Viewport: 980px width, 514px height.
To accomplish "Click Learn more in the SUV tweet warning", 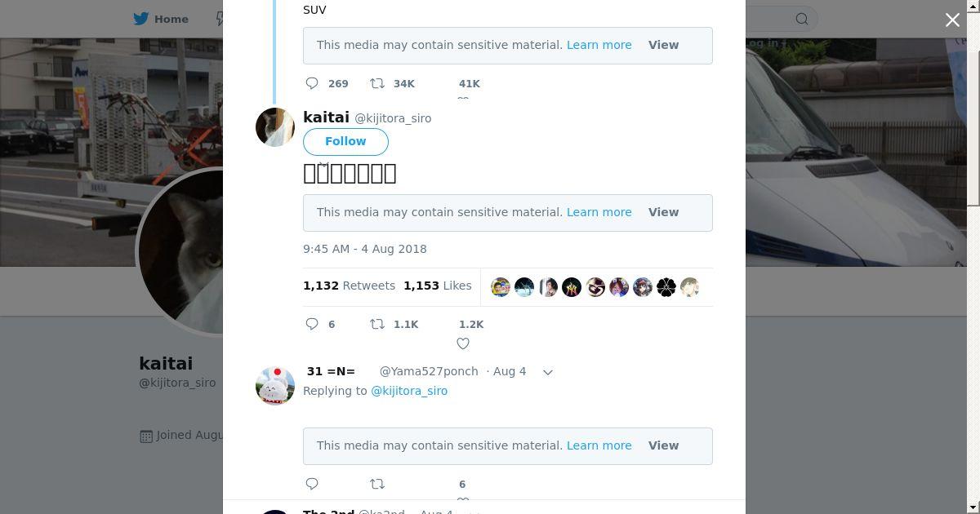I will tap(599, 45).
